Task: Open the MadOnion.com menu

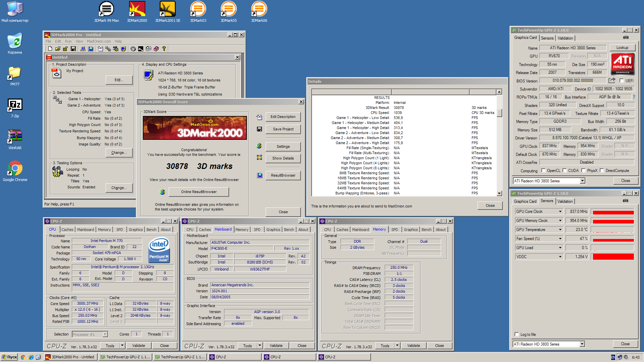Action: [99, 42]
